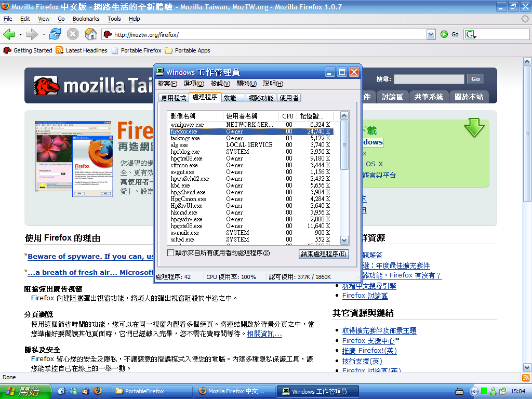
Task: Open the Bookmarks menu in Firefox
Action: tap(86, 19)
